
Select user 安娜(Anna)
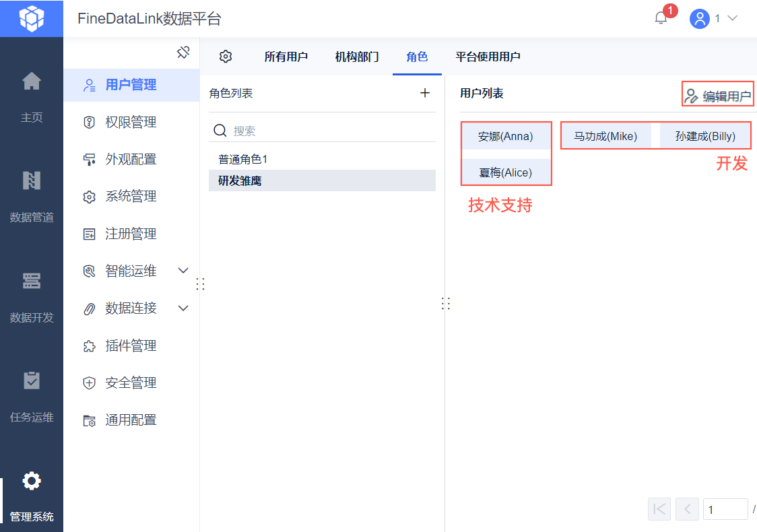pos(506,137)
